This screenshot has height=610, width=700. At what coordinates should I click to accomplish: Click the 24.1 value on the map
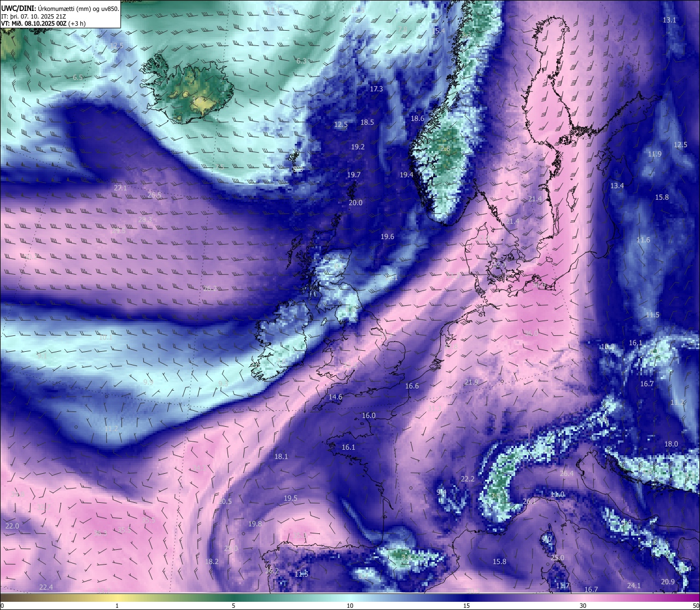tap(634, 585)
